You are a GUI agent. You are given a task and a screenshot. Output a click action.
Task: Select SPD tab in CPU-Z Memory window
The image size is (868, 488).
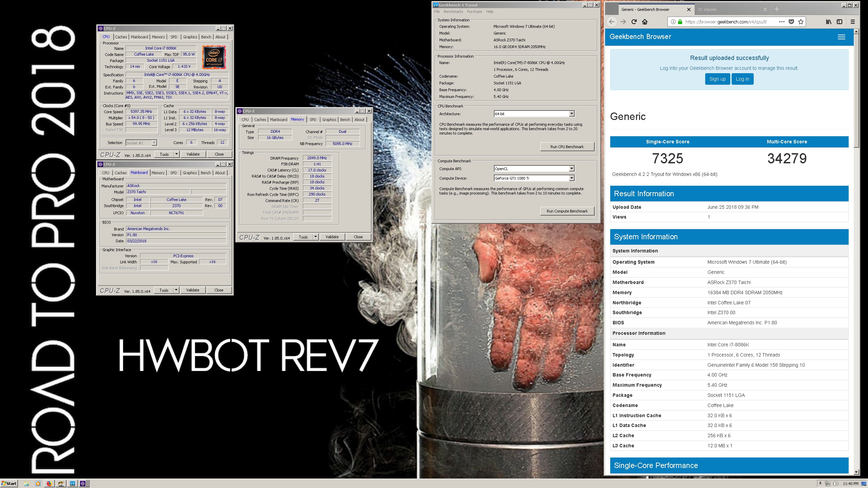(x=313, y=120)
